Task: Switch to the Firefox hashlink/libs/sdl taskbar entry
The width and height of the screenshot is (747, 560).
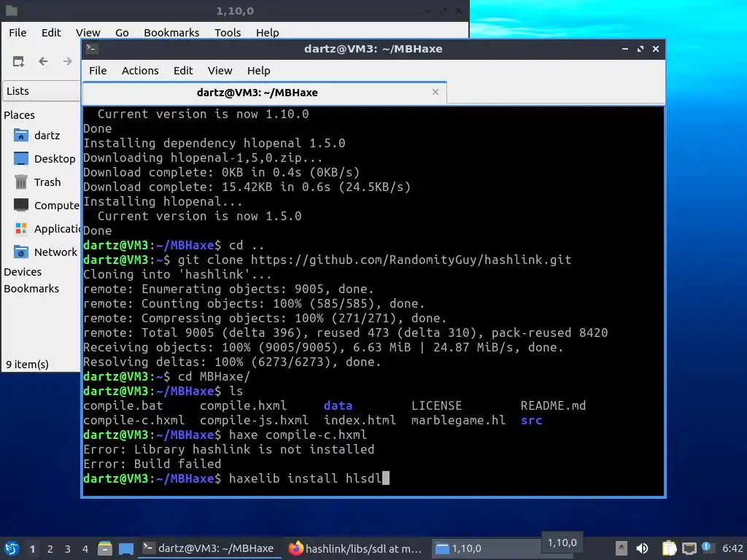Action: pos(356,548)
